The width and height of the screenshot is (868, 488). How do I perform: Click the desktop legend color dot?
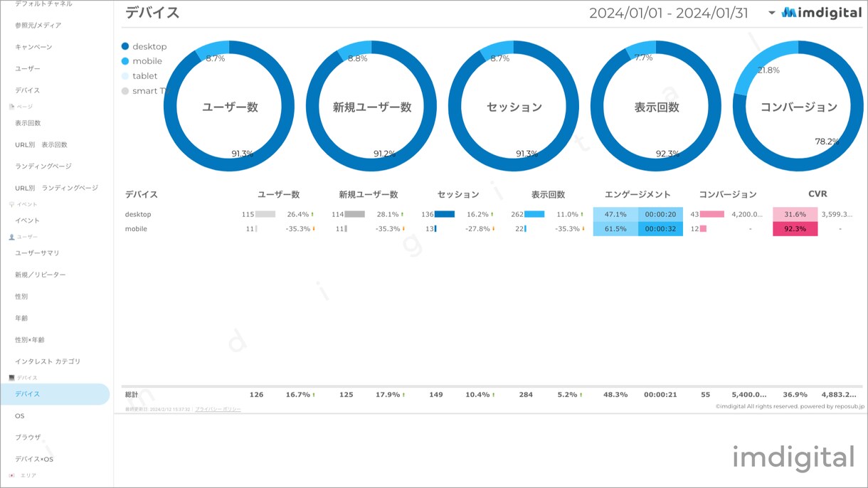tap(125, 46)
